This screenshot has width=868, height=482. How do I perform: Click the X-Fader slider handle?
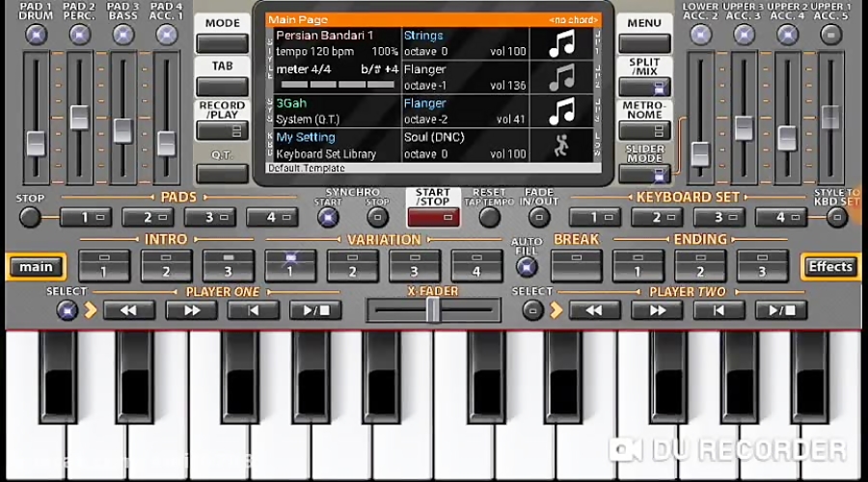433,310
